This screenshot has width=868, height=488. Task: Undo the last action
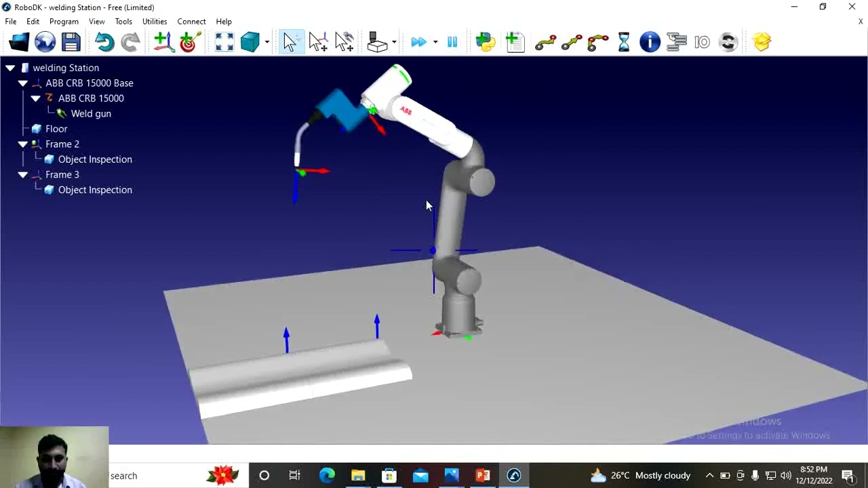coord(104,42)
